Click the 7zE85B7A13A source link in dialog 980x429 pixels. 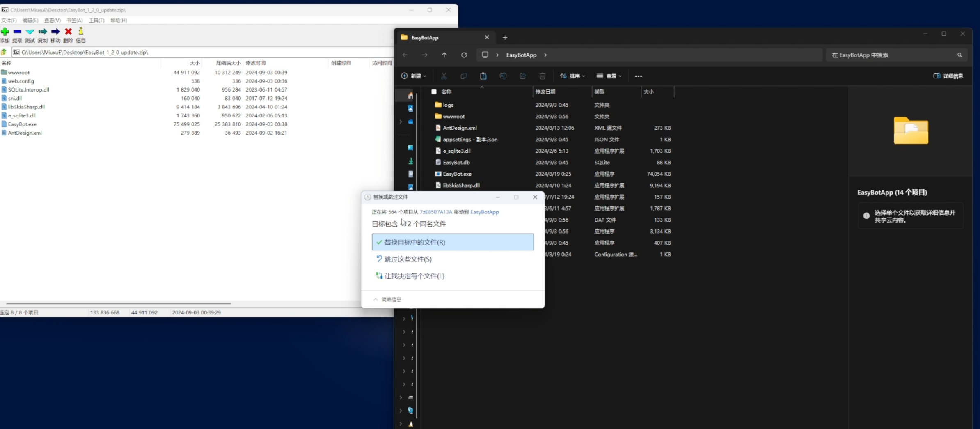(x=436, y=212)
